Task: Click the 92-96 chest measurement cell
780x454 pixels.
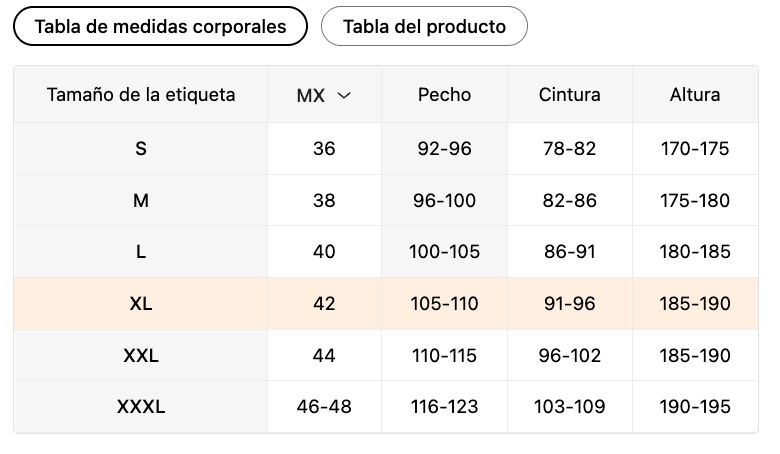Action: point(444,149)
